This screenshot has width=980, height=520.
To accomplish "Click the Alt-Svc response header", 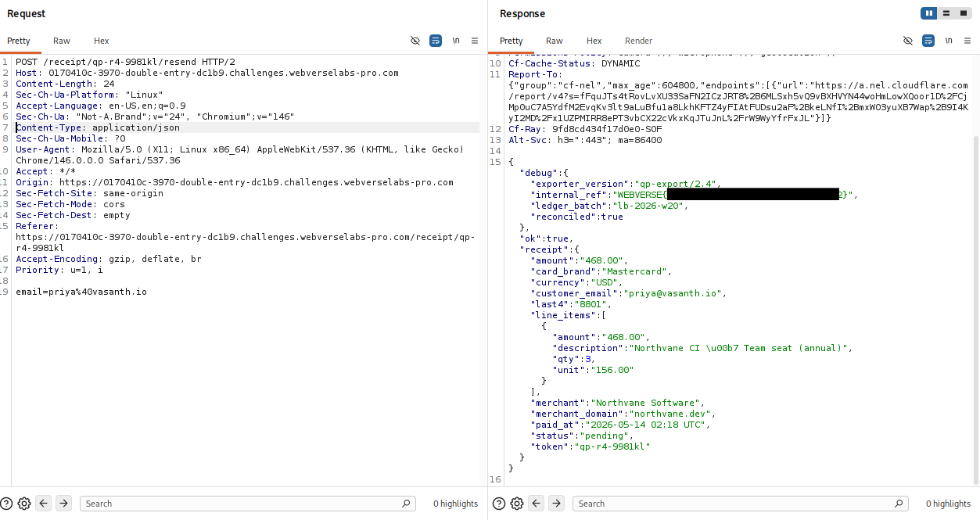I will (x=585, y=140).
